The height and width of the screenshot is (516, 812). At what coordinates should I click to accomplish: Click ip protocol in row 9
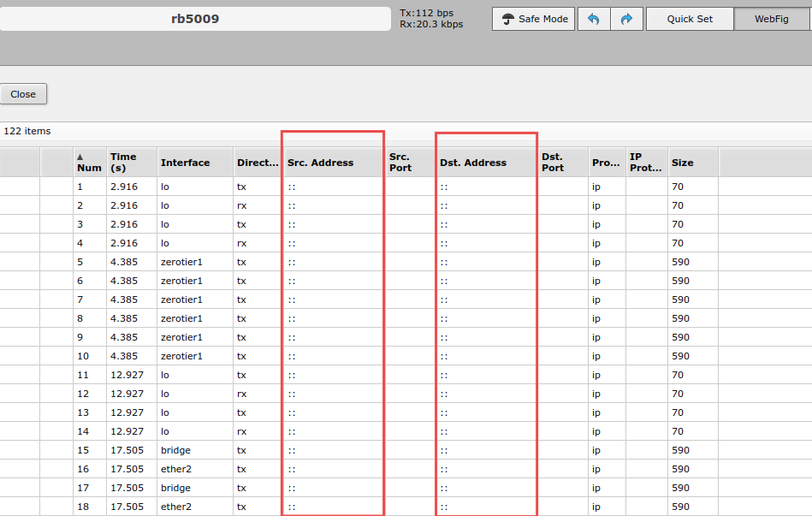coord(596,337)
